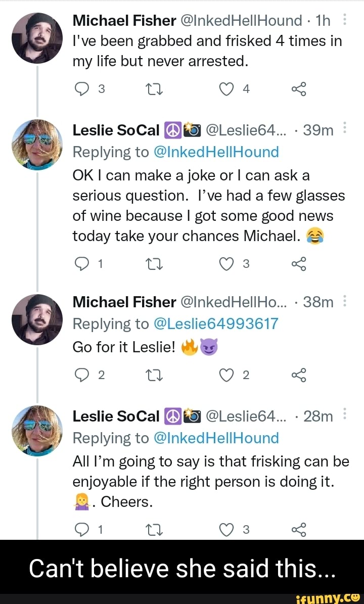
Task: Reply to Leslie's glasses of wine tweet
Action: pos(80,262)
